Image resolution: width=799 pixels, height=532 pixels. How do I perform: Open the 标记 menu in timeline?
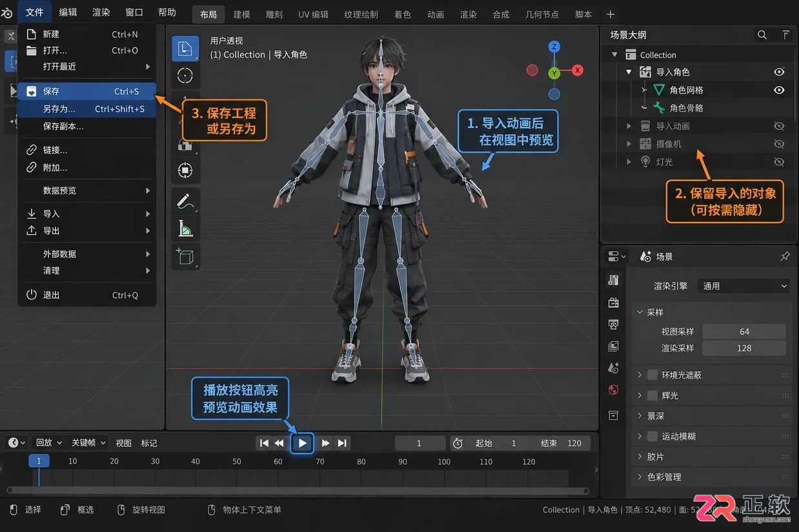[x=149, y=443]
